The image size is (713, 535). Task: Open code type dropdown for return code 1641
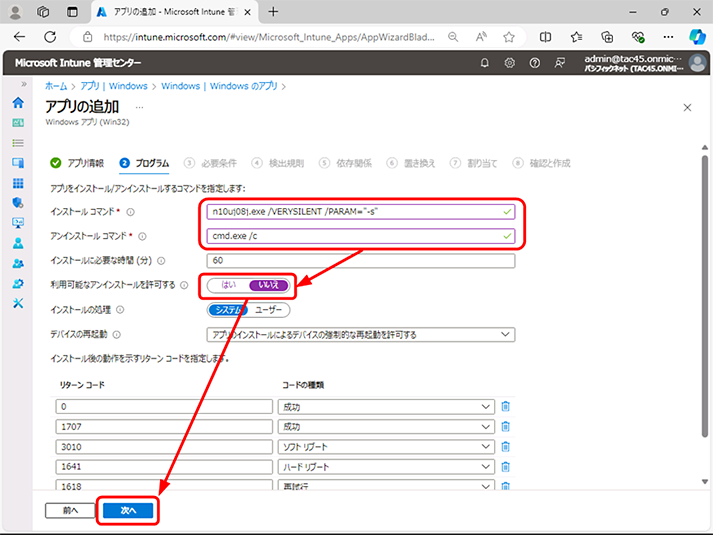pos(386,466)
